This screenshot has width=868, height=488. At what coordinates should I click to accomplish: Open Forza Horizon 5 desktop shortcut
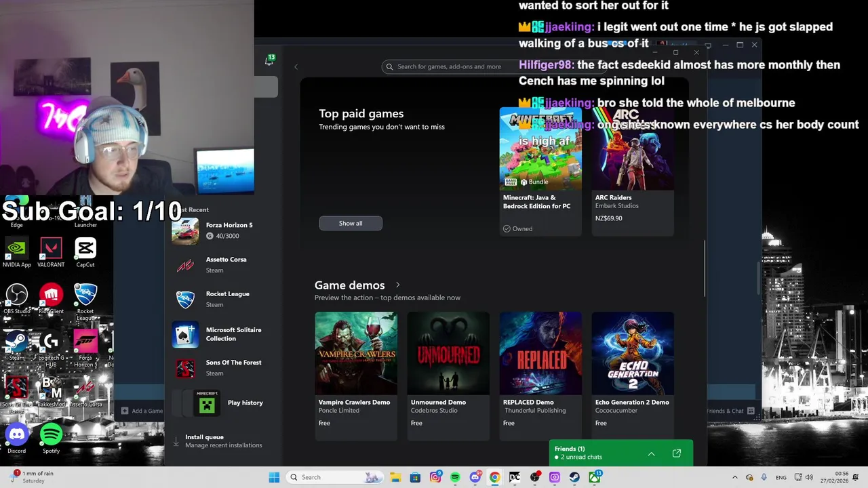click(x=85, y=348)
